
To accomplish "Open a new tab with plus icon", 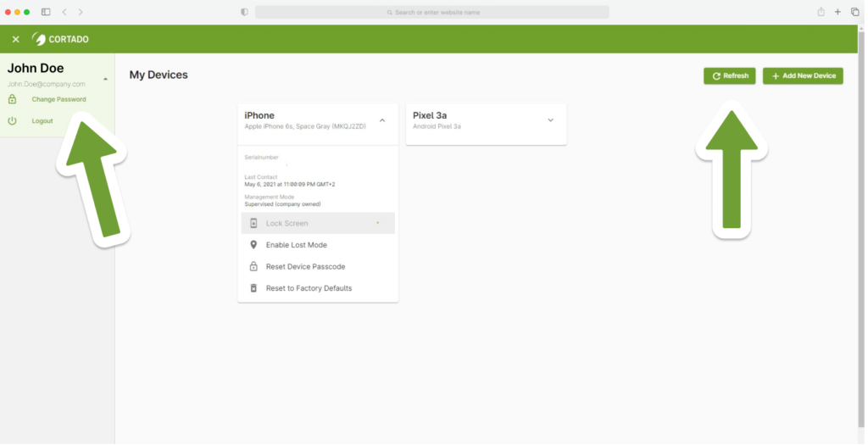I will point(837,12).
